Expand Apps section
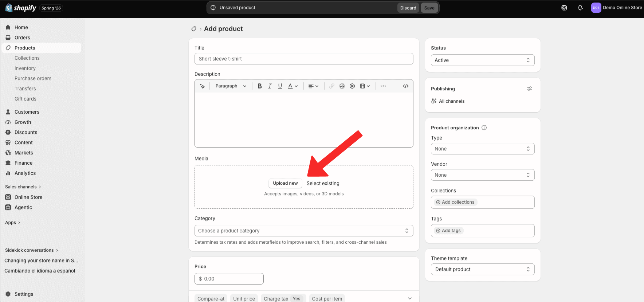Viewport: 644px width, 302px height. (13, 223)
